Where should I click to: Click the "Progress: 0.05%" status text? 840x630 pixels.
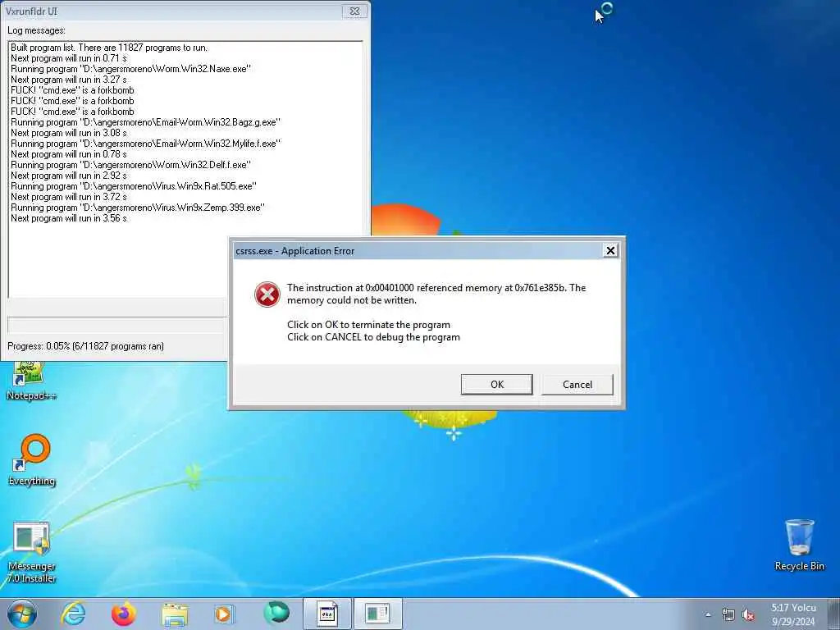click(x=85, y=346)
